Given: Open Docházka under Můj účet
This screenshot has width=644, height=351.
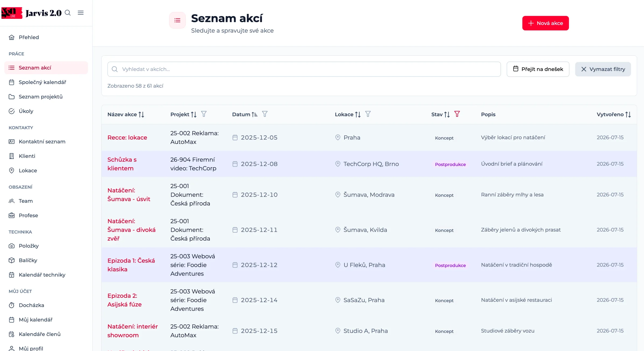Looking at the screenshot, I should [x=46, y=305].
